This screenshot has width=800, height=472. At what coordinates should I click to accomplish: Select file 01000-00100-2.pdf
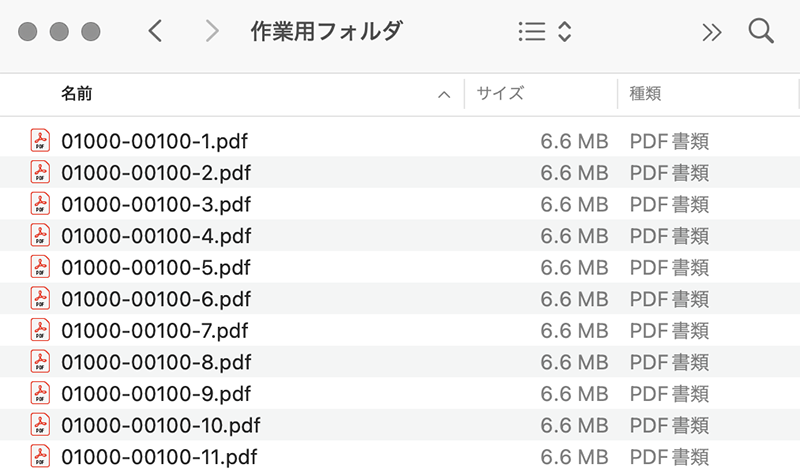(156, 173)
